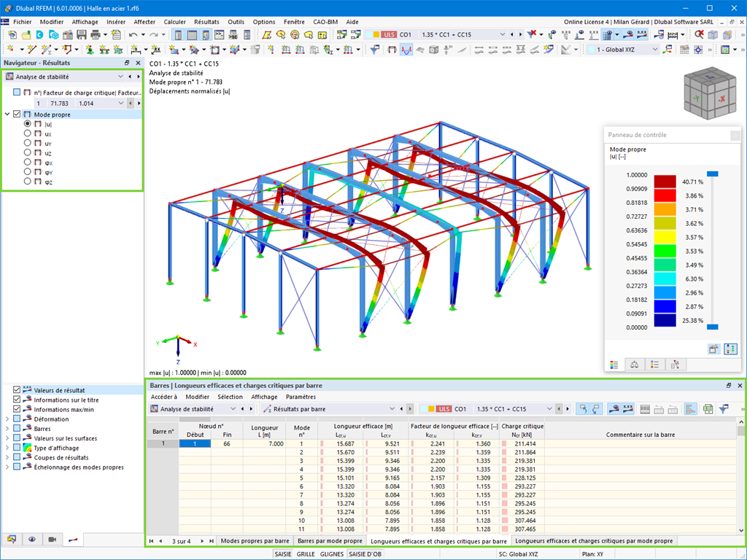Toggle Informations max/min checkbox

(x=18, y=409)
